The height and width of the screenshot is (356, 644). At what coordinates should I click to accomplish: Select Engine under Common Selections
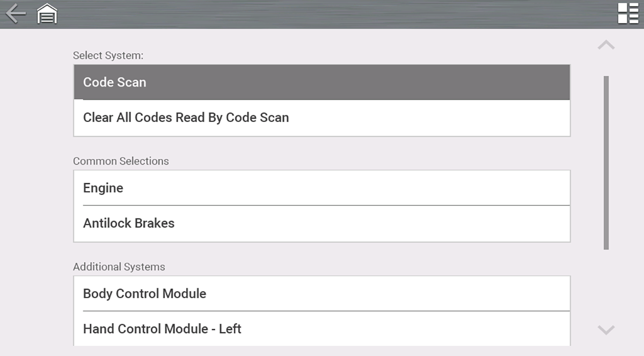pos(321,188)
